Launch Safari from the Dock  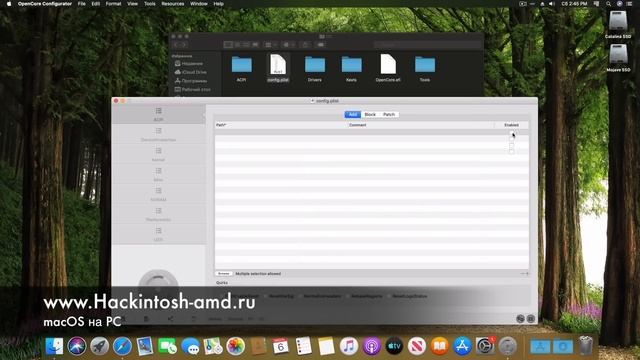(122, 346)
